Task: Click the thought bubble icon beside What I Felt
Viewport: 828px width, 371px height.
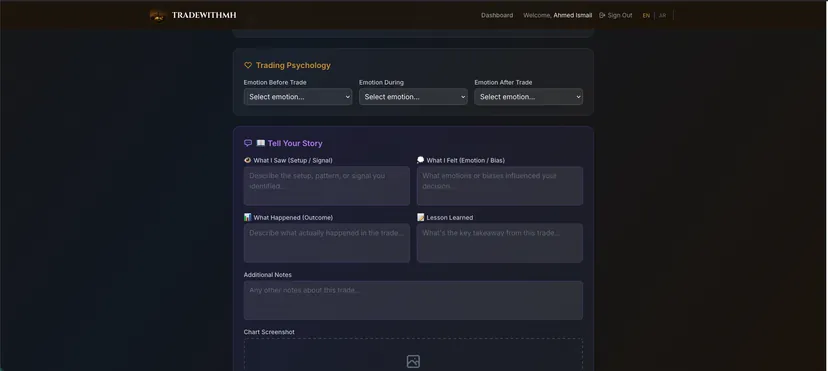Action: point(420,160)
